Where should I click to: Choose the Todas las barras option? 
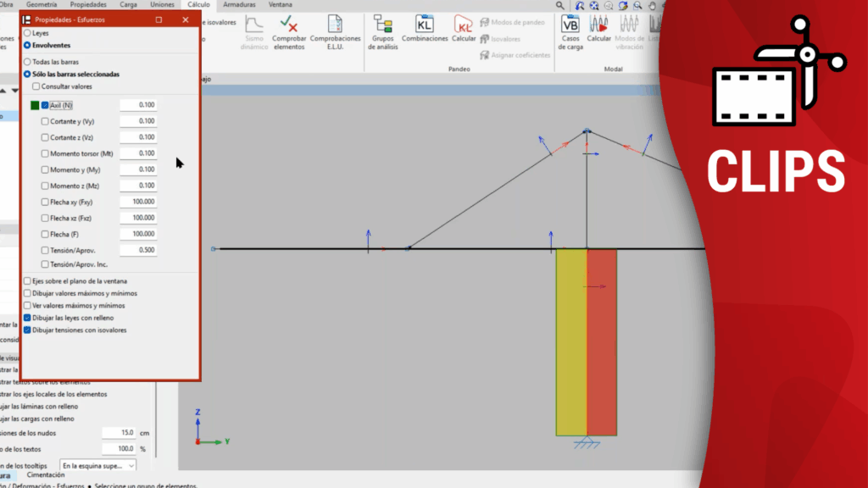coord(27,62)
